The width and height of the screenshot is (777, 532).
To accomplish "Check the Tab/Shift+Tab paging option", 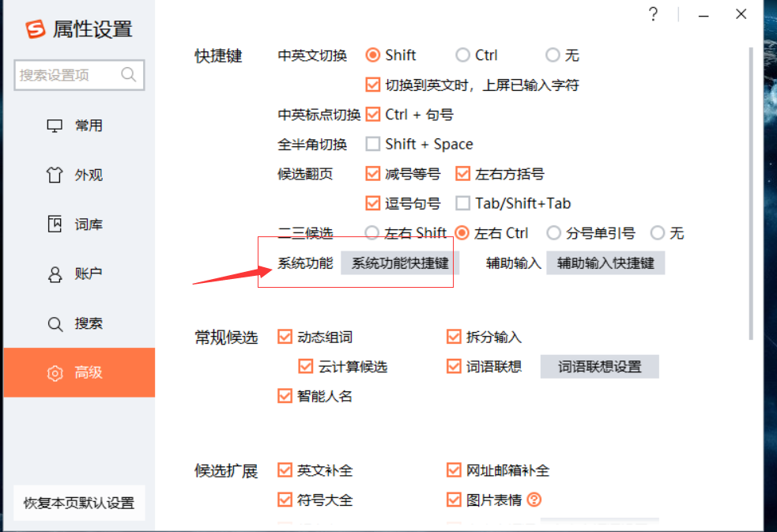I will click(x=462, y=203).
